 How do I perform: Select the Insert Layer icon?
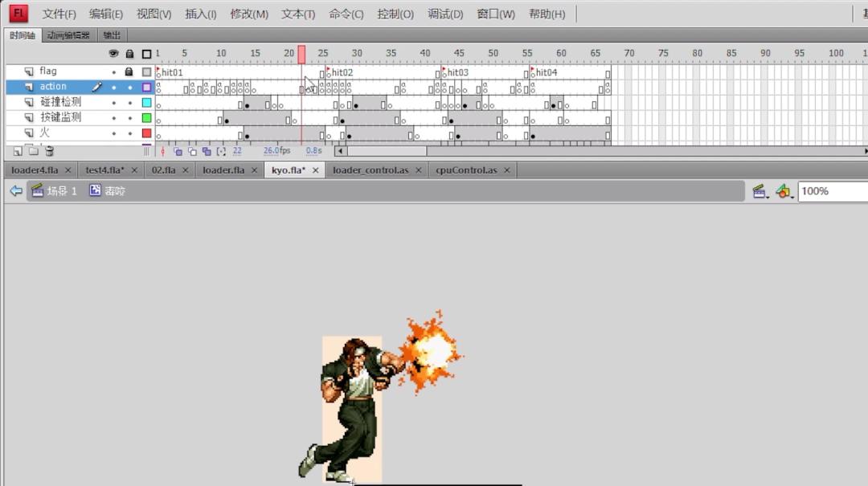point(17,151)
